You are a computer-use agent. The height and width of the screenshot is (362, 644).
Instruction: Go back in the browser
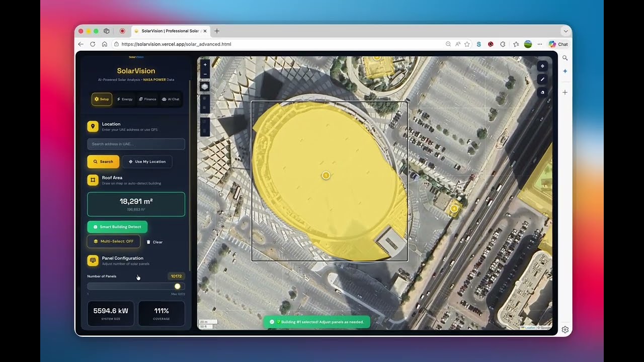[x=80, y=44]
